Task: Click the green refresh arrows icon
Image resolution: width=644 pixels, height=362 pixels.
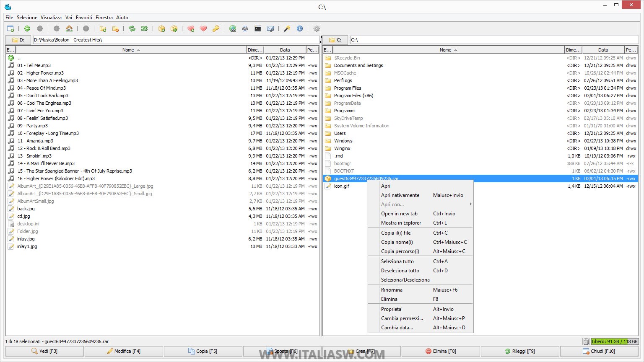Action: (132, 28)
